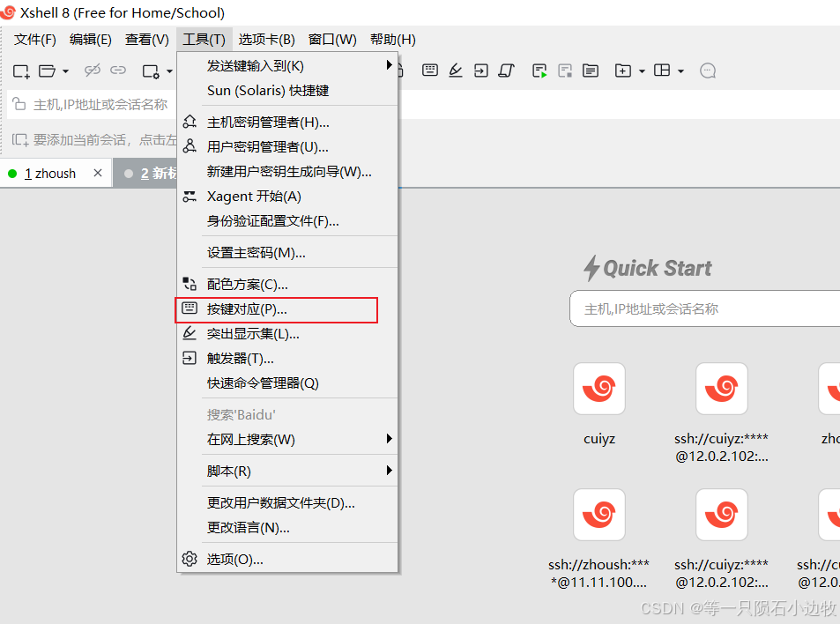Open the 帮助(H) menu

[x=393, y=40]
